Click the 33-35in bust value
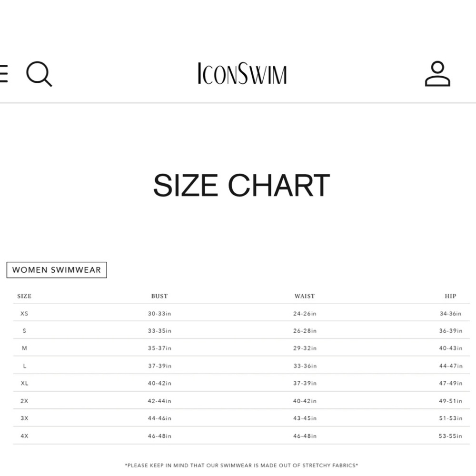This screenshot has width=476, height=476. (159, 331)
